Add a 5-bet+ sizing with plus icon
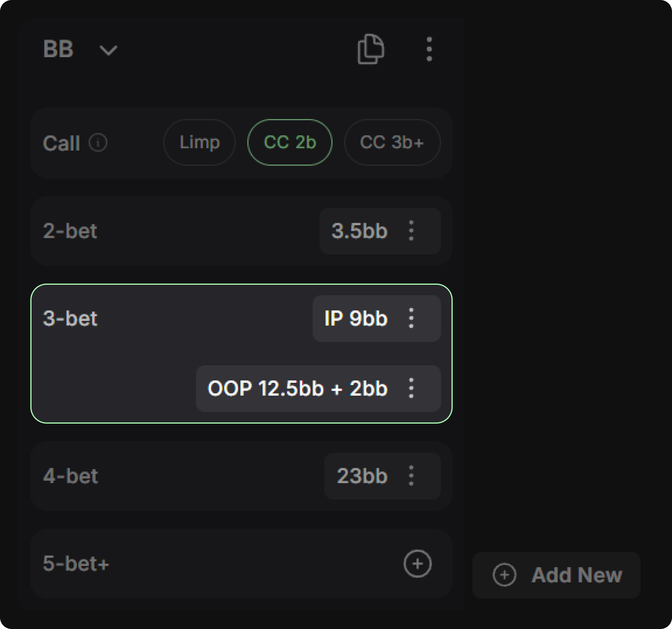 (417, 564)
